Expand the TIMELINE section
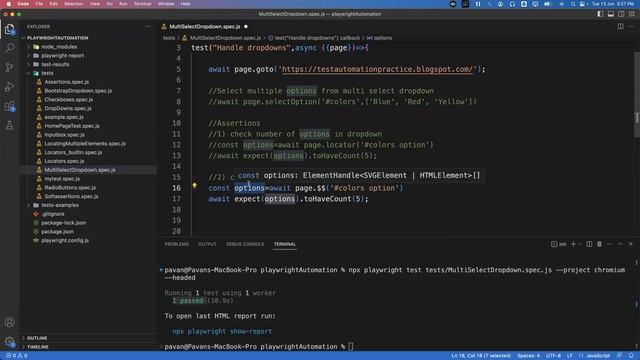This screenshot has height=360, width=640. [38, 347]
